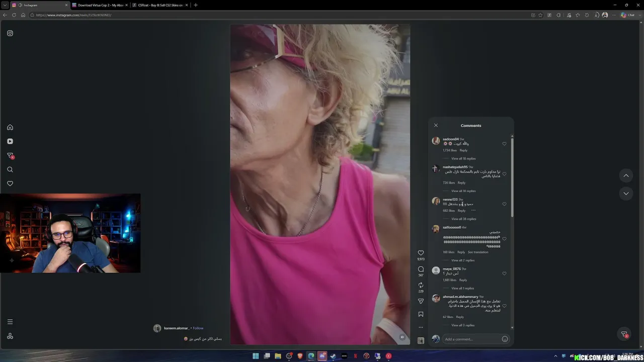The width and height of the screenshot is (644, 362).
Task: Switch to the CSFloat browser tab
Action: 159,5
